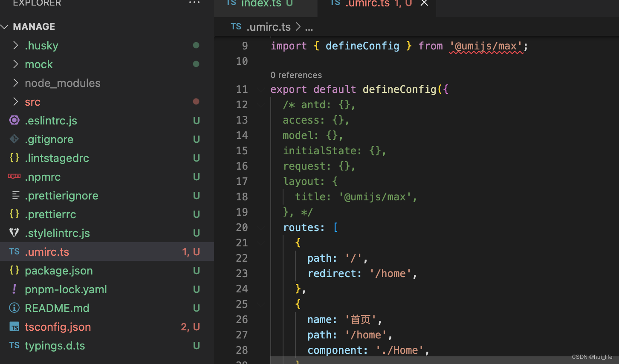The image size is (619, 364).
Task: Click the .husky folder status dot
Action: tap(196, 45)
